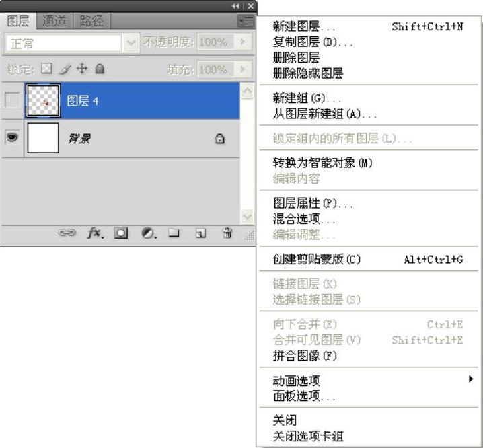Click the layer list scroll up arrow
The height and width of the screenshot is (448, 483).
point(247,91)
